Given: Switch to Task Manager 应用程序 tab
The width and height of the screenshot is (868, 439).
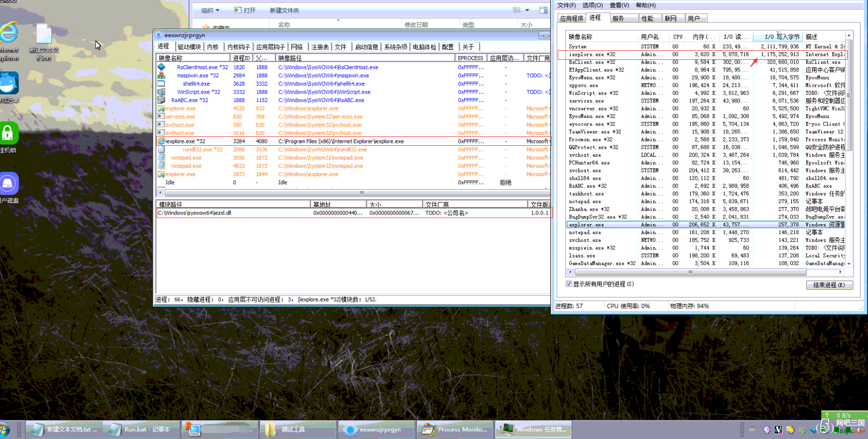Looking at the screenshot, I should click(x=572, y=18).
